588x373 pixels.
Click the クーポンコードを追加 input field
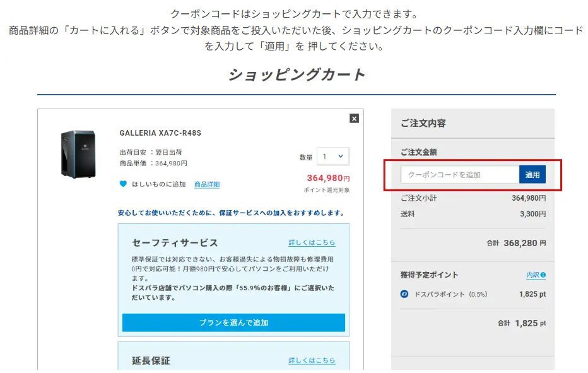(460, 174)
